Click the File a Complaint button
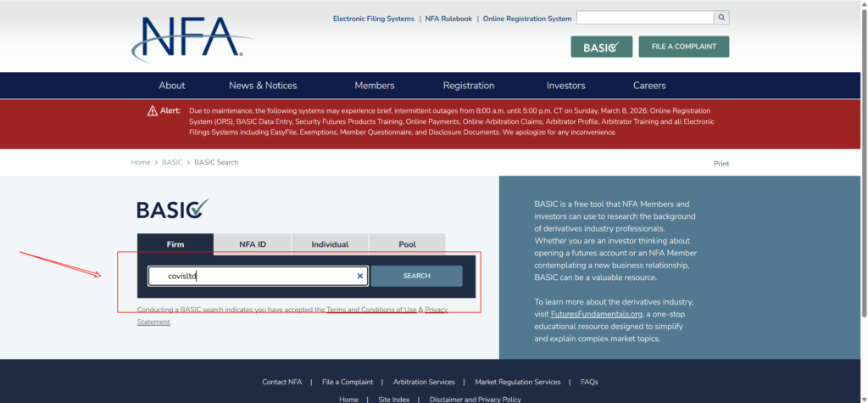The image size is (868, 403). (683, 47)
